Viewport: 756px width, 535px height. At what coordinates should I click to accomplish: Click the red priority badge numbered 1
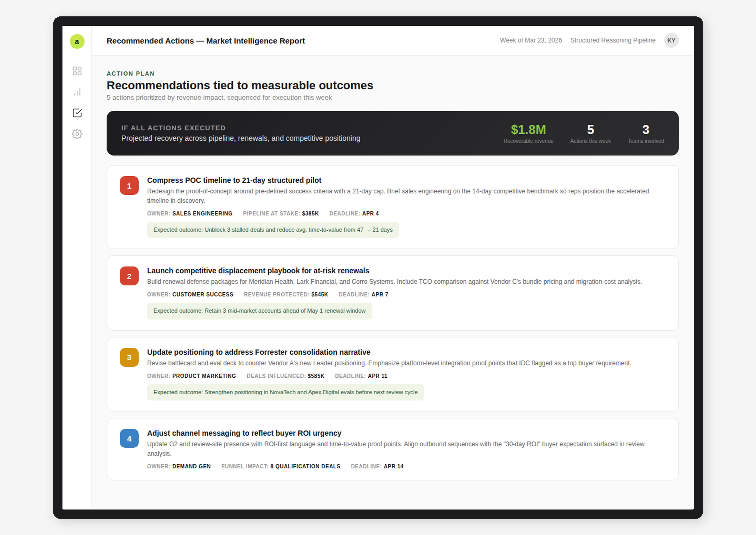[129, 186]
